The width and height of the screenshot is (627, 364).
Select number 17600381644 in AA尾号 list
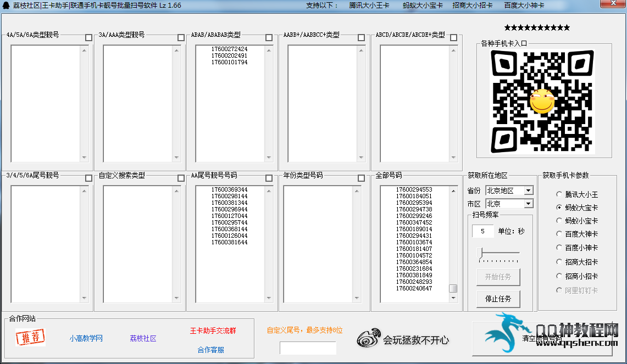(230, 242)
